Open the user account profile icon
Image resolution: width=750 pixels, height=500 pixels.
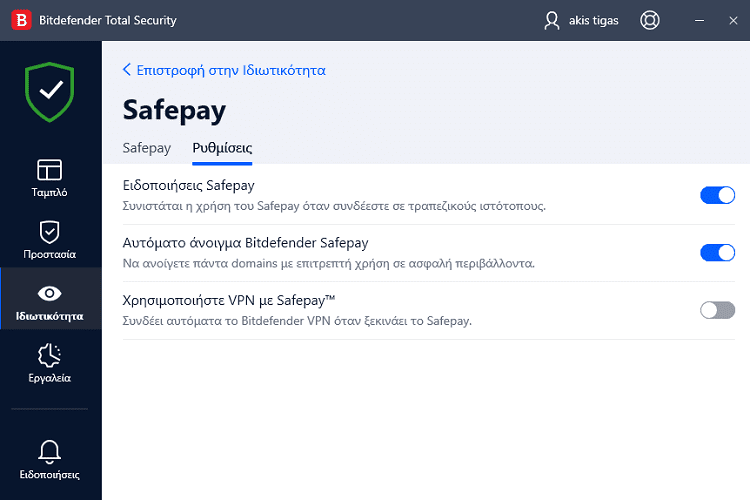551,21
